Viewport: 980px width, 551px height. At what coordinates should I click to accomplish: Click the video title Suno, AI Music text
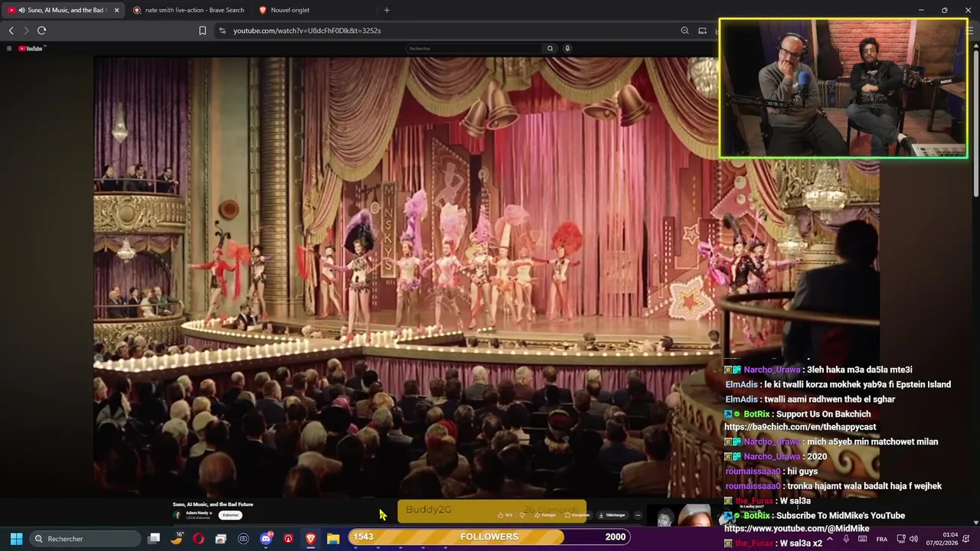pyautogui.click(x=213, y=504)
